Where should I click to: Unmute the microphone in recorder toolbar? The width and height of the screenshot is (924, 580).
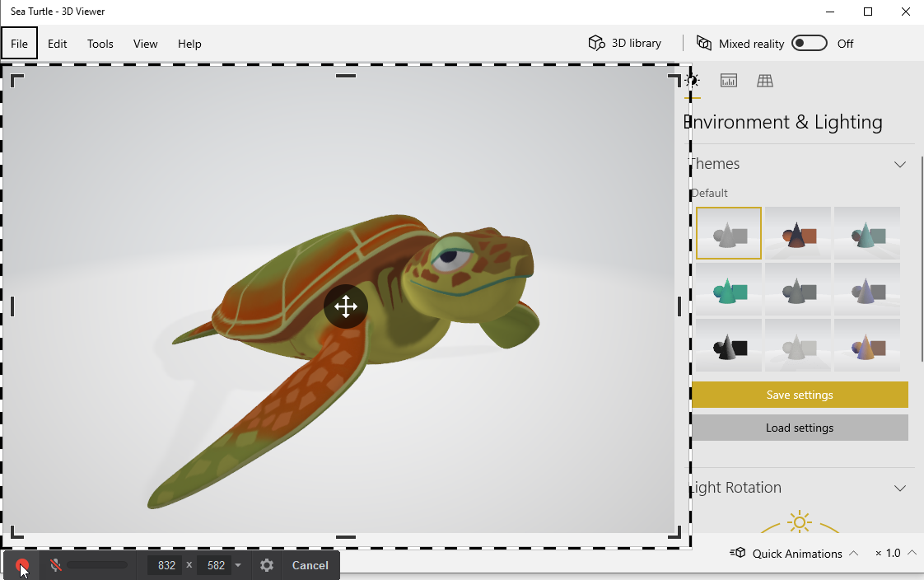(x=55, y=565)
